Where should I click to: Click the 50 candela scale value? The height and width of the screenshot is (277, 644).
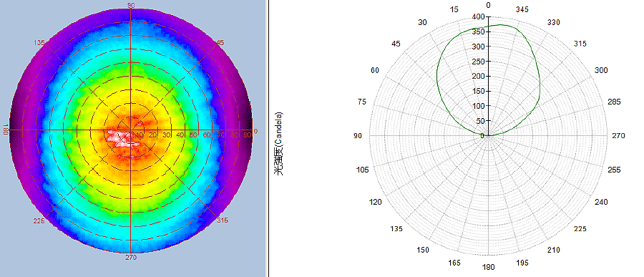pyautogui.click(x=481, y=121)
